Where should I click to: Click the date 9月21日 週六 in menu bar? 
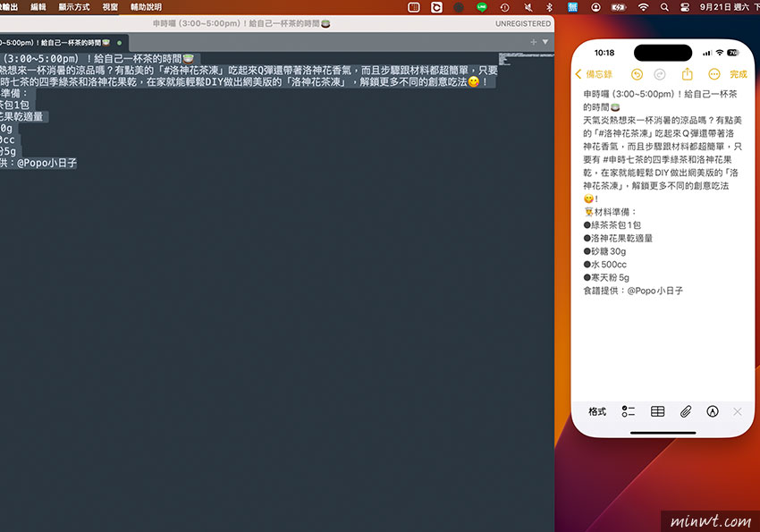point(724,7)
